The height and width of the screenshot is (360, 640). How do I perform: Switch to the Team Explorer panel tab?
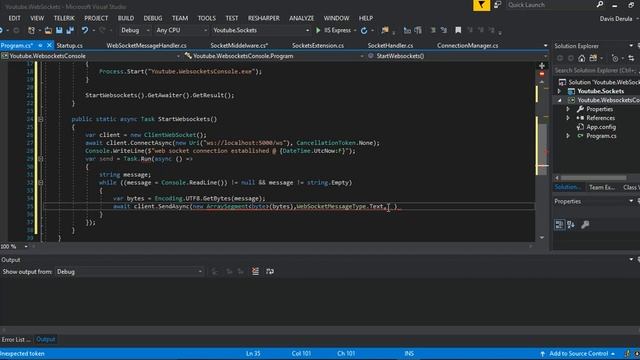point(602,187)
